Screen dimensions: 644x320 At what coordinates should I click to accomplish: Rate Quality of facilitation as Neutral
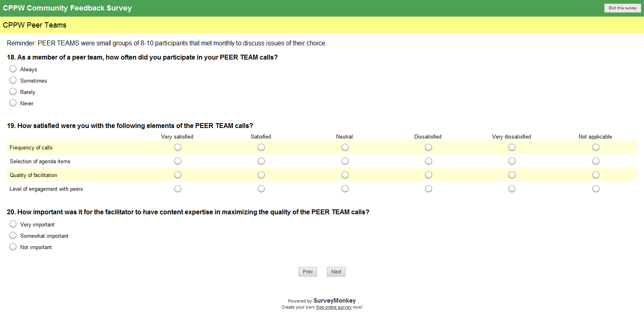[x=345, y=175]
